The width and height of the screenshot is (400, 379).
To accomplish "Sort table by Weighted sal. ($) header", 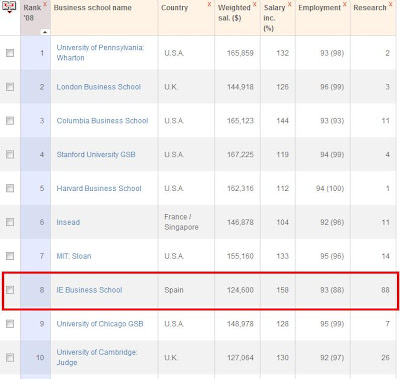I will click(x=234, y=13).
